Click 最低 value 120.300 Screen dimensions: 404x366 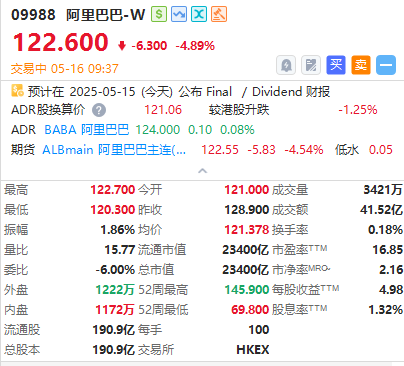[x=113, y=210]
